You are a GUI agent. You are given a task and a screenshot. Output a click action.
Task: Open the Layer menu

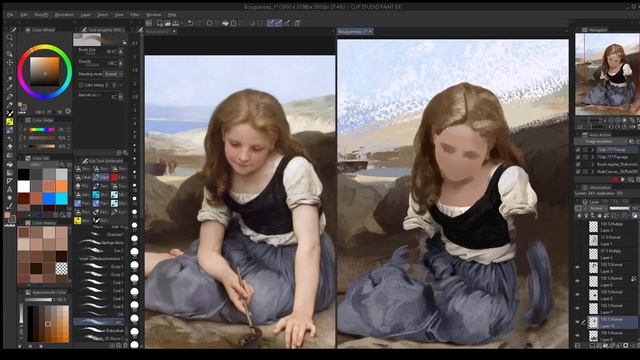(86, 15)
